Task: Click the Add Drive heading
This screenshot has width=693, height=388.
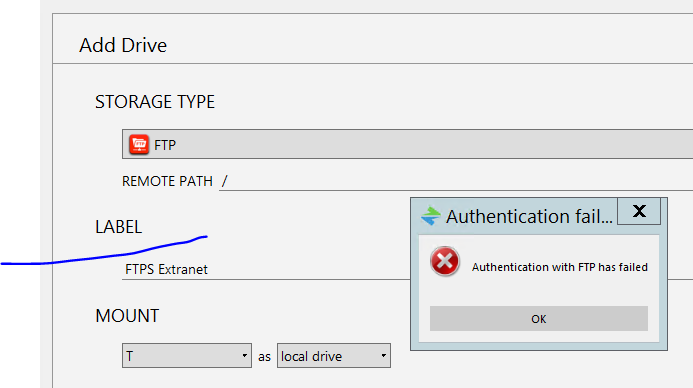Action: (x=123, y=46)
